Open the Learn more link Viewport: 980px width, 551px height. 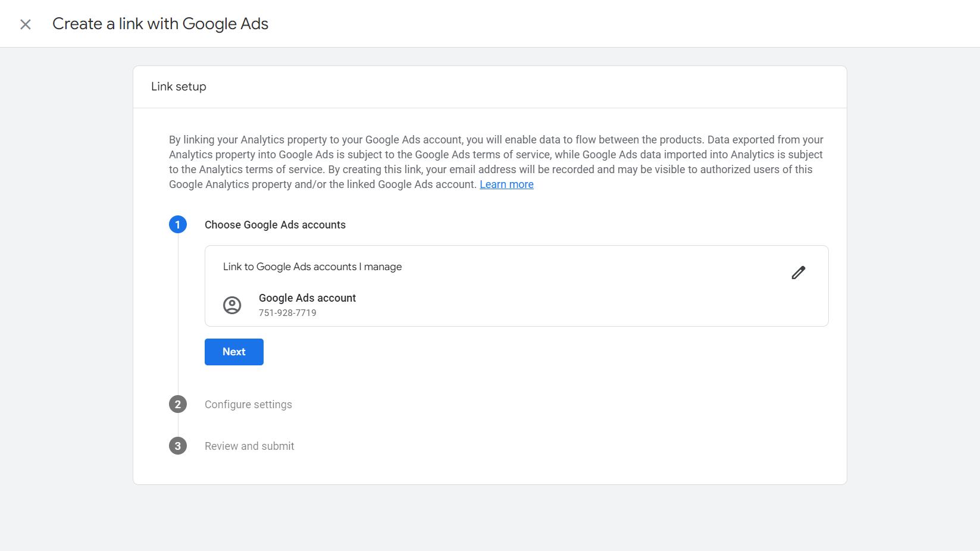coord(506,184)
